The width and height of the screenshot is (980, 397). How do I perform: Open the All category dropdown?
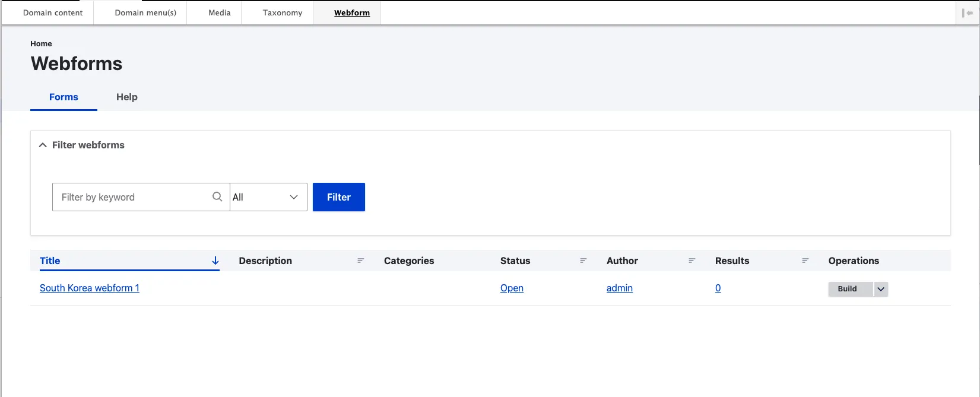click(268, 197)
